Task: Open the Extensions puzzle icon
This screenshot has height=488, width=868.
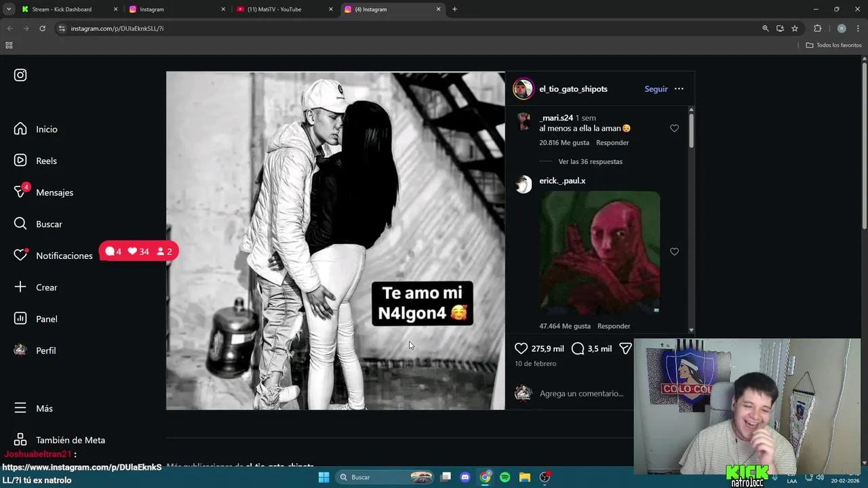Action: point(817,28)
